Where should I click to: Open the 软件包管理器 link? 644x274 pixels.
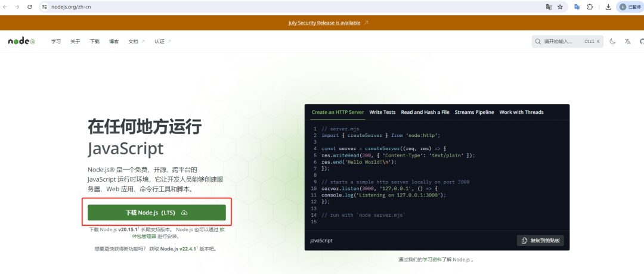pyautogui.click(x=144, y=236)
